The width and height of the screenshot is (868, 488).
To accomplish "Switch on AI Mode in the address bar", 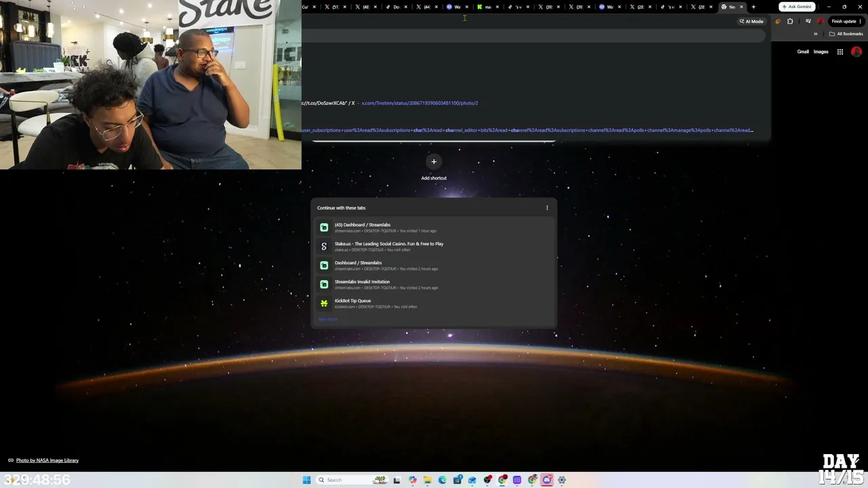I will 751,21.
